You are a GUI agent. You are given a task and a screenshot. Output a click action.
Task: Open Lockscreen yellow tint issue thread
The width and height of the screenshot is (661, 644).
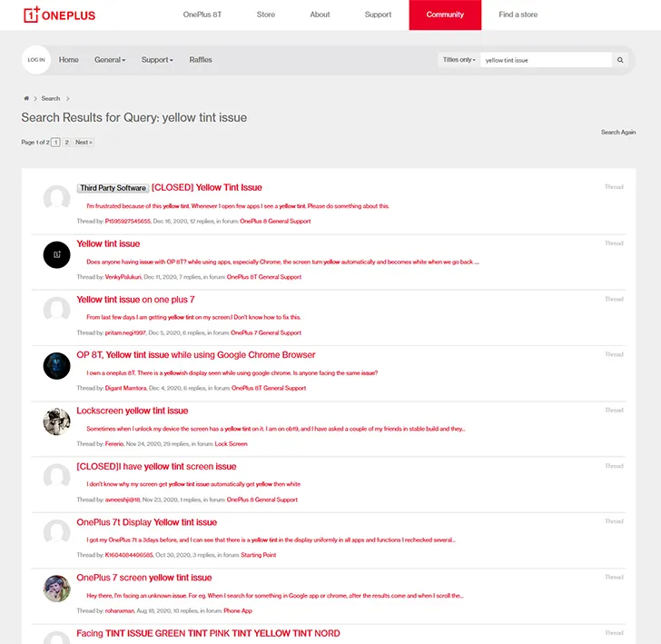tap(132, 411)
